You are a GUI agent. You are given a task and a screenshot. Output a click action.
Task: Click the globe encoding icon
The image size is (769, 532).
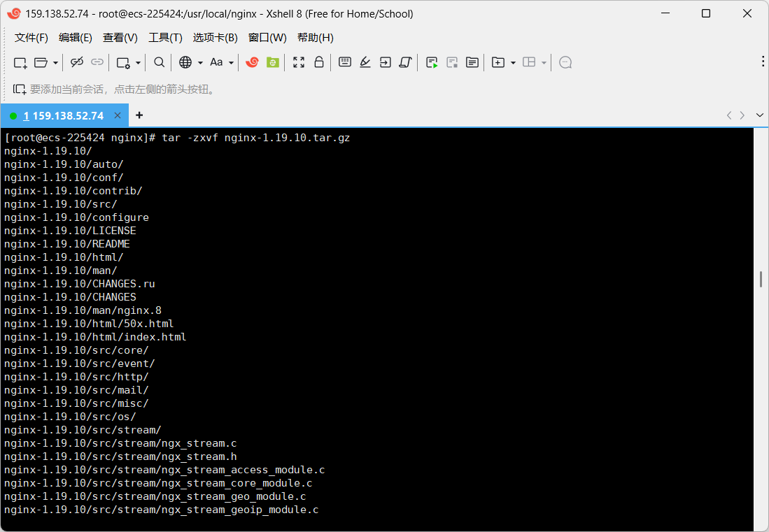[x=185, y=62]
